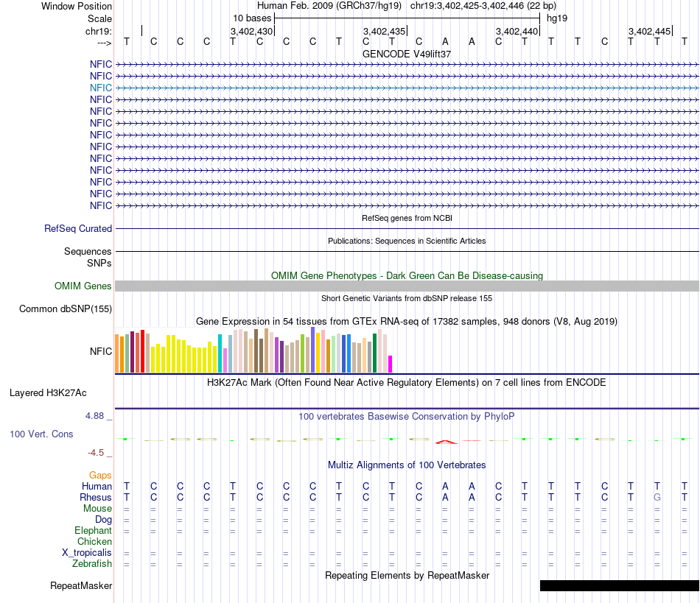Click the 3,402,440 position marker

[x=517, y=31]
